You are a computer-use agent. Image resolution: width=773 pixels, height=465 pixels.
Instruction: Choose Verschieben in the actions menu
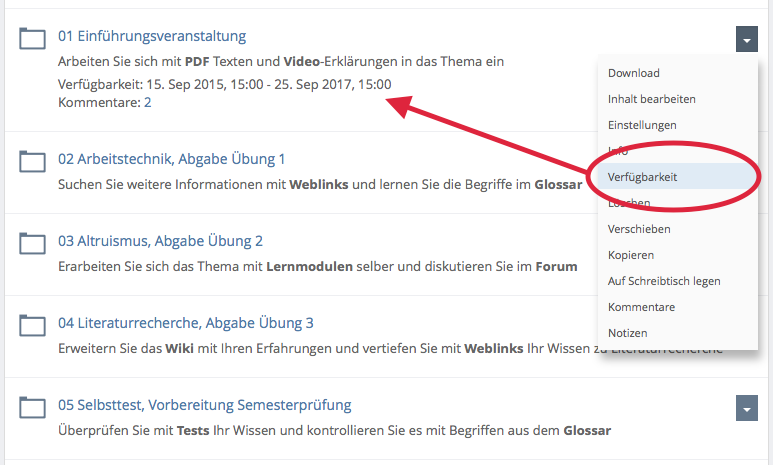(x=639, y=229)
